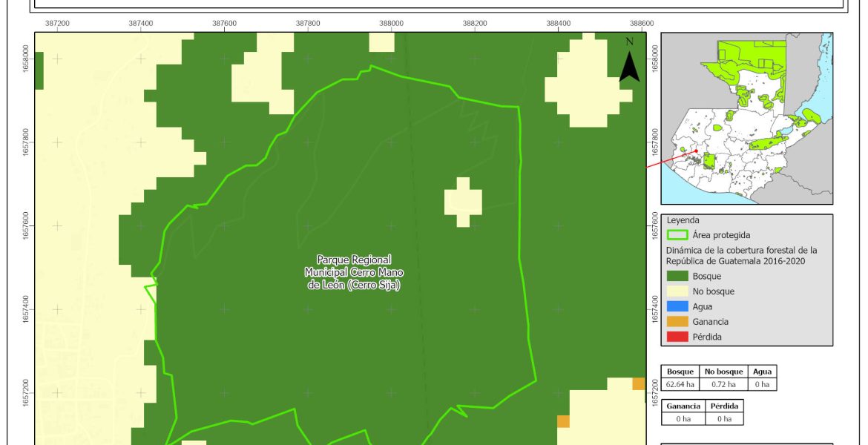Select the green Área protegida outline symbol in legend
This screenshot has height=445, width=868.
(x=677, y=235)
